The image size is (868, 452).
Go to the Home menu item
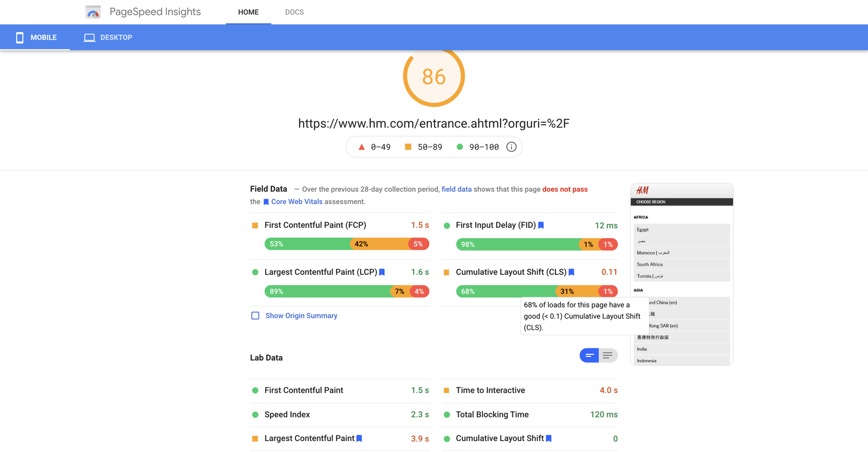248,12
